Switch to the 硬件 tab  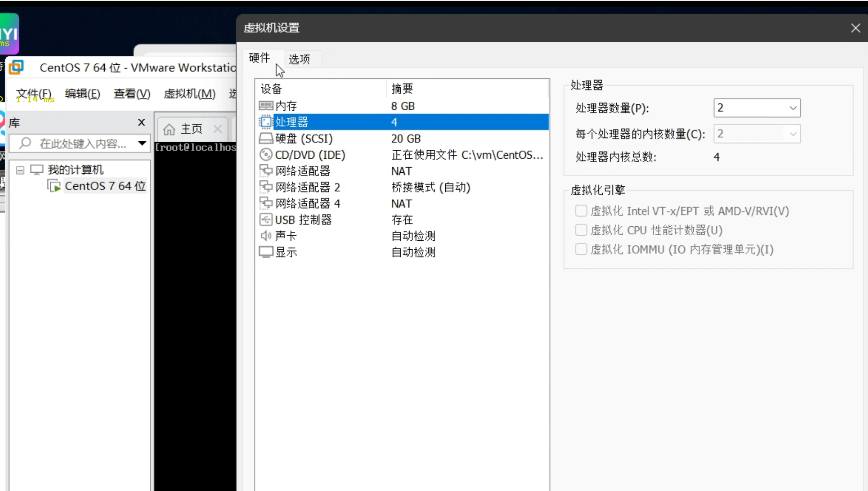259,58
